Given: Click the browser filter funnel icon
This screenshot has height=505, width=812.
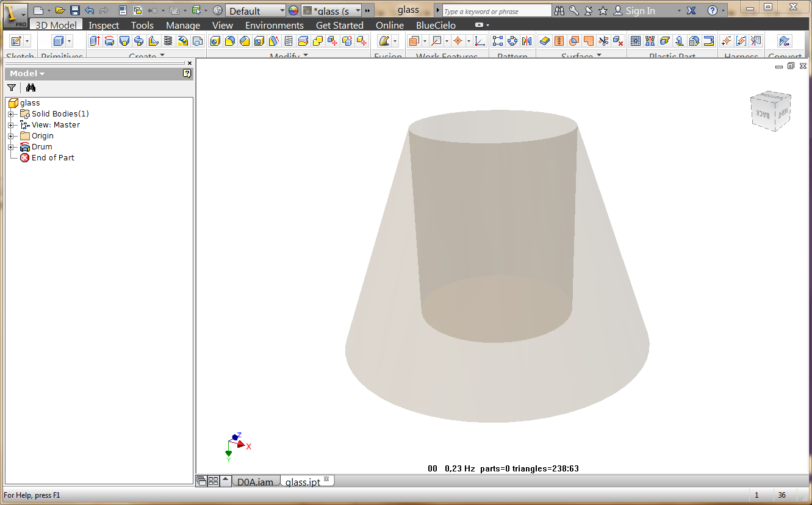Looking at the screenshot, I should tap(12, 88).
